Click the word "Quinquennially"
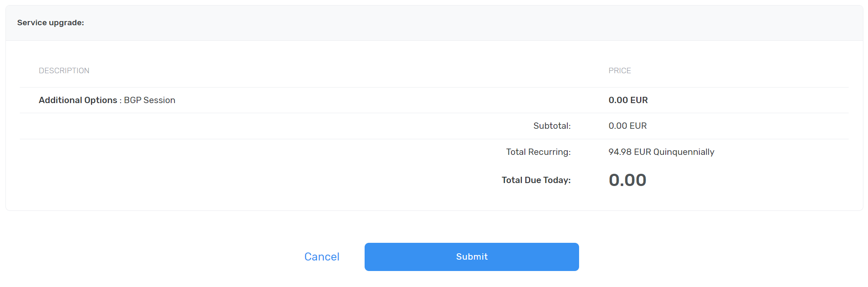The height and width of the screenshot is (287, 868). coord(684,152)
